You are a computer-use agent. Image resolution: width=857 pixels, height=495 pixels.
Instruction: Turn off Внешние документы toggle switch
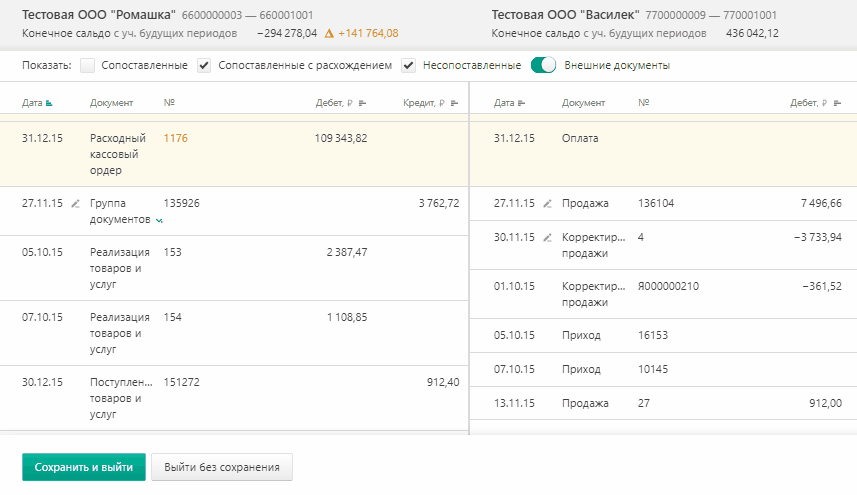543,65
